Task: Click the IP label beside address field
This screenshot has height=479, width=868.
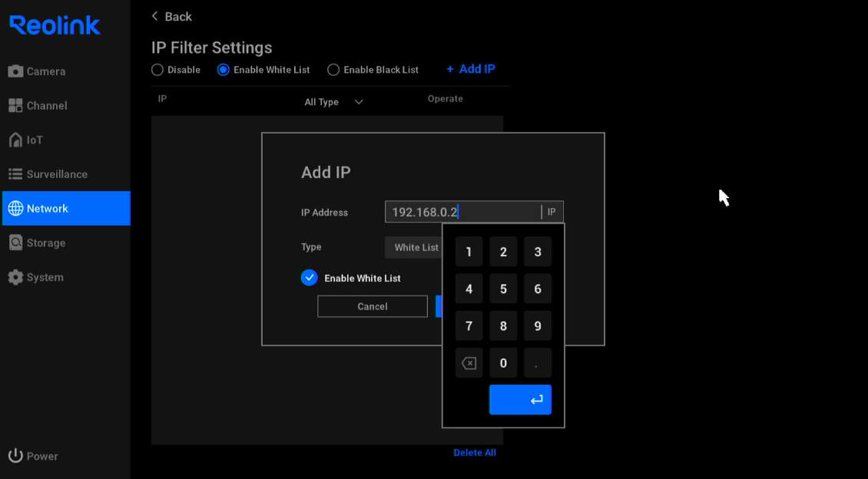Action: [x=552, y=212]
